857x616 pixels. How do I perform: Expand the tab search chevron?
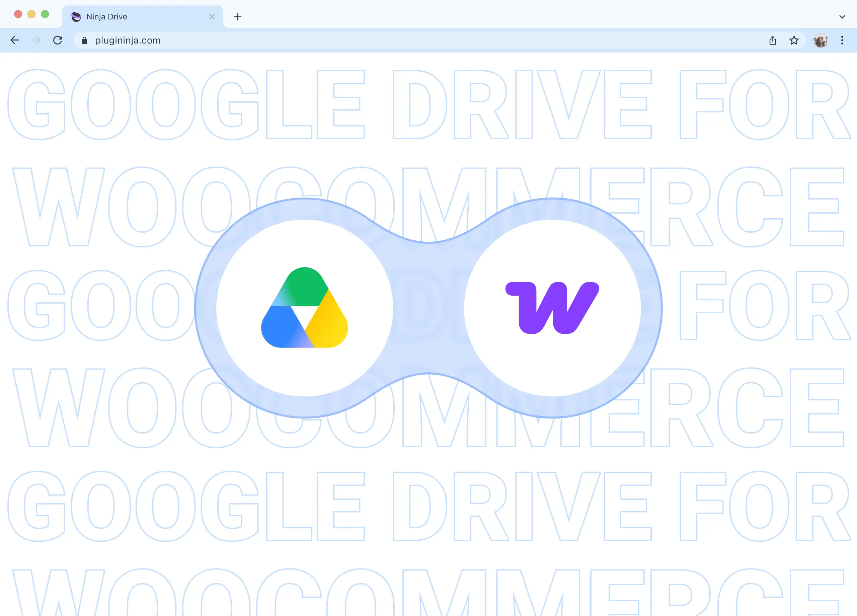842,17
